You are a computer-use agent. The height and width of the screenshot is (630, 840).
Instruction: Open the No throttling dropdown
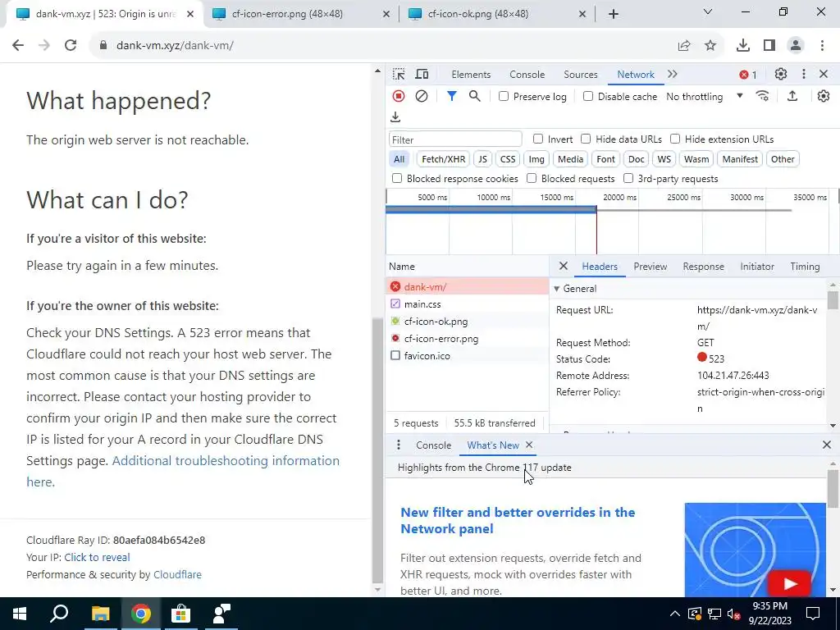pyautogui.click(x=705, y=97)
